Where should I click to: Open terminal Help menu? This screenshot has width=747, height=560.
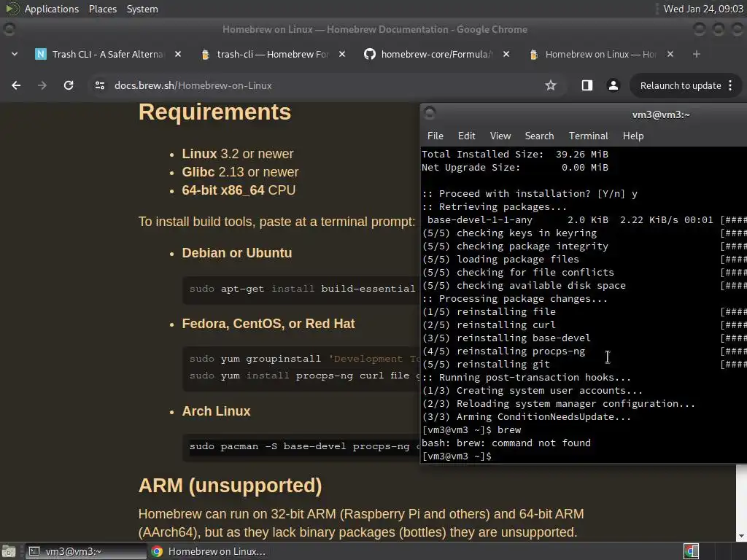point(633,136)
